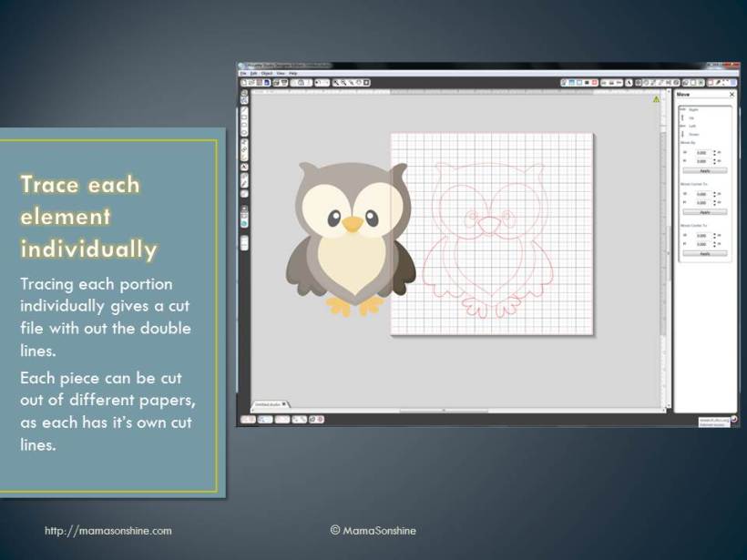Screen dimensions: 747x560
Task: Open the mamasonshine.com link
Action: tap(107, 530)
